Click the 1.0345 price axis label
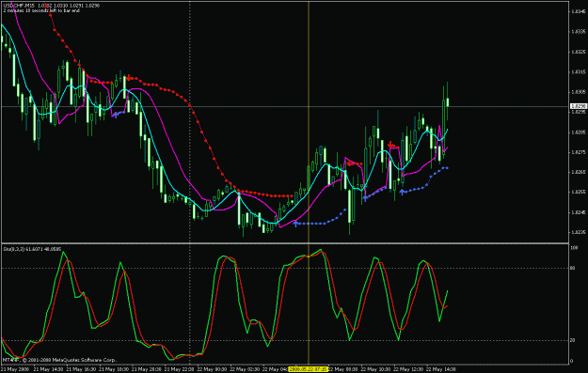This screenshot has height=373, width=588. point(578,11)
